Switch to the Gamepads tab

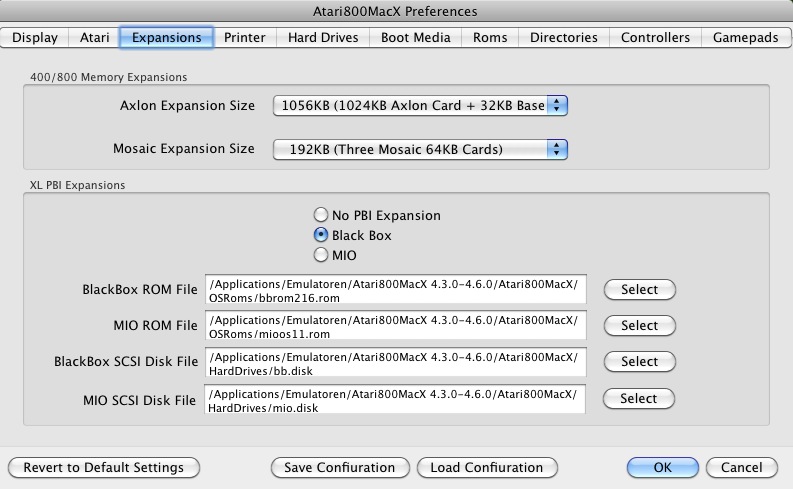pos(746,37)
